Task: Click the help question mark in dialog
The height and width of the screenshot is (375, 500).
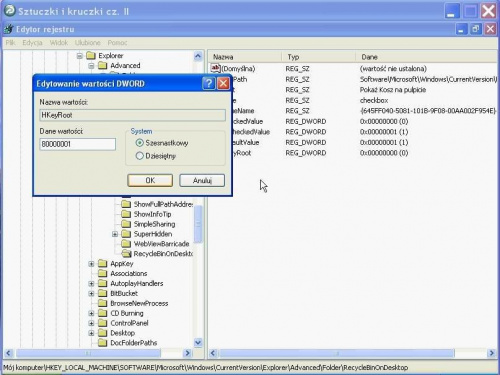Action: [x=209, y=83]
